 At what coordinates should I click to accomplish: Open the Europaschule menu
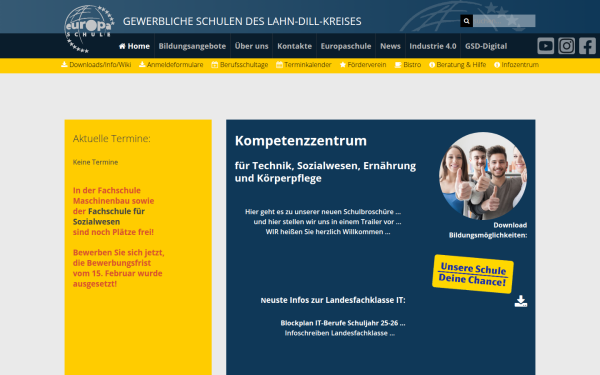coord(346,46)
